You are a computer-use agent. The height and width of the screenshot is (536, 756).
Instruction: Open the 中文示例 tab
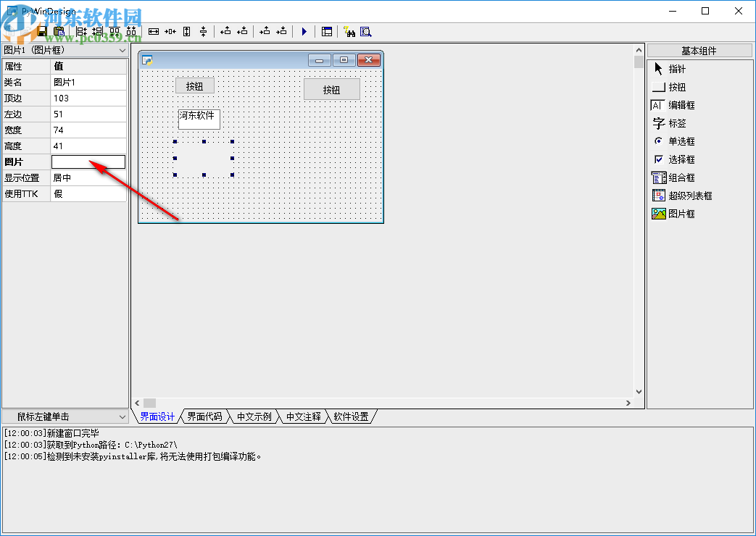[x=254, y=416]
